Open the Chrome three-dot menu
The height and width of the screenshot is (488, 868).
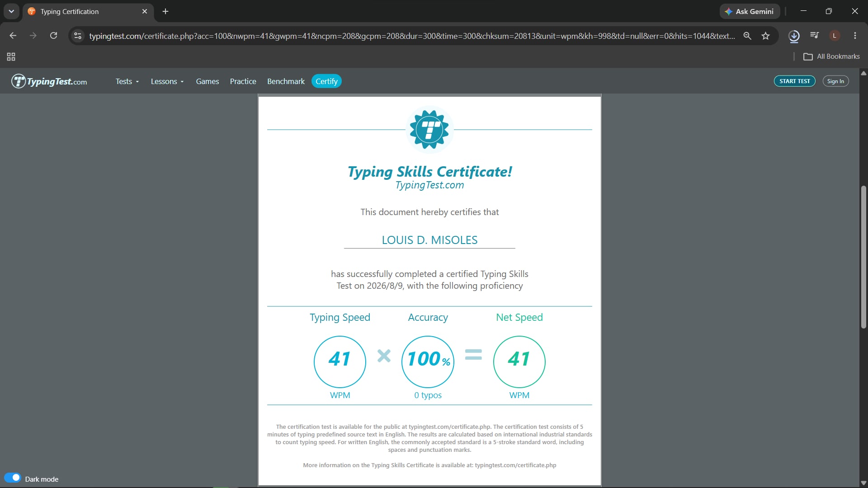pyautogui.click(x=855, y=36)
